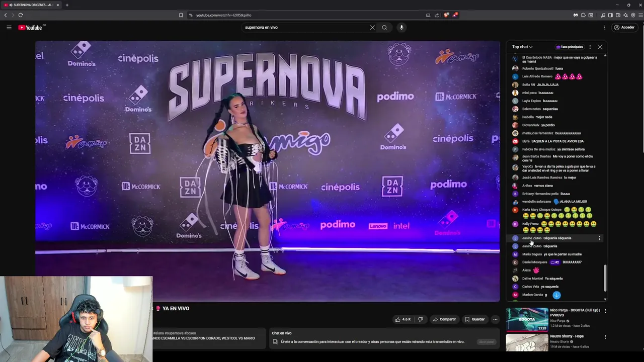This screenshot has width=644, height=362.
Task: Like the video with thumbs up 4.6 K
Action: tap(403, 319)
